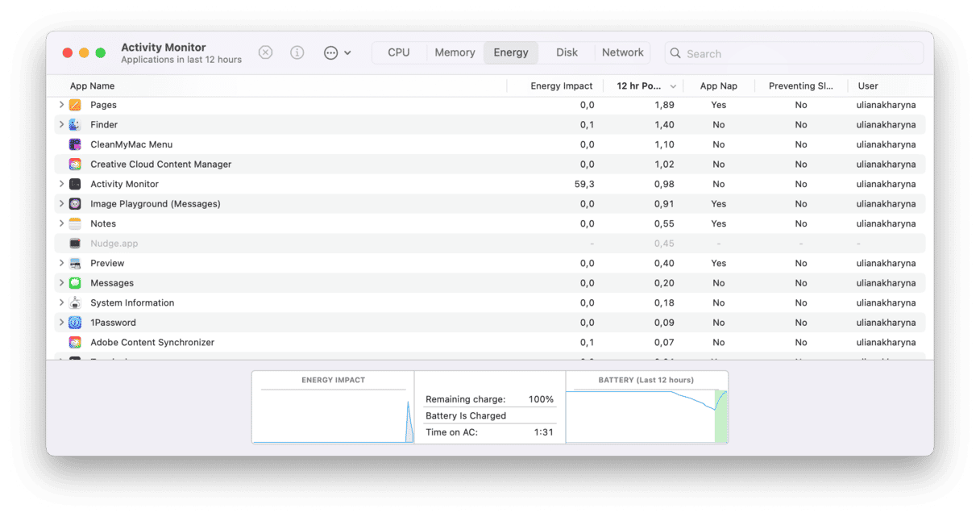Screen dimensions: 980x517
Task: Open the process info inspector icon
Action: tap(297, 52)
